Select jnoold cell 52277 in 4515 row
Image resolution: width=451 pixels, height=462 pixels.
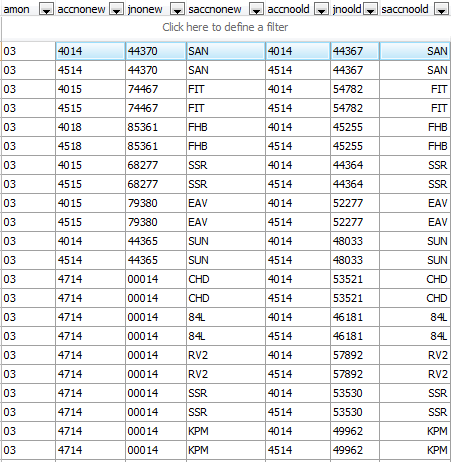(355, 222)
